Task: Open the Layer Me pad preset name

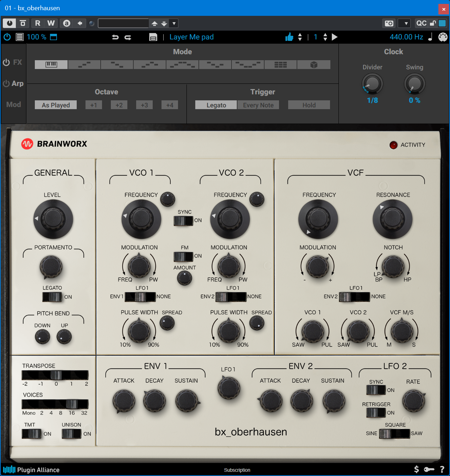Action: tap(191, 37)
